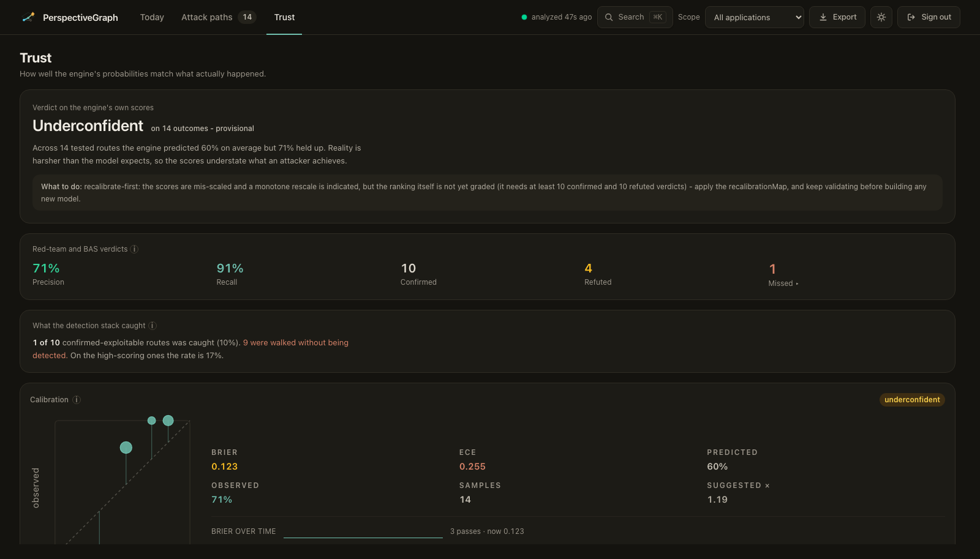Screen dimensions: 980x559
Task: Toggle light/dark theme sun icon
Action: pyautogui.click(x=881, y=17)
